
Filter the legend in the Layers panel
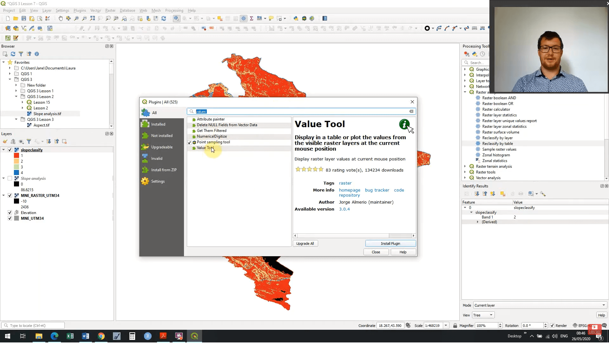coord(29,141)
